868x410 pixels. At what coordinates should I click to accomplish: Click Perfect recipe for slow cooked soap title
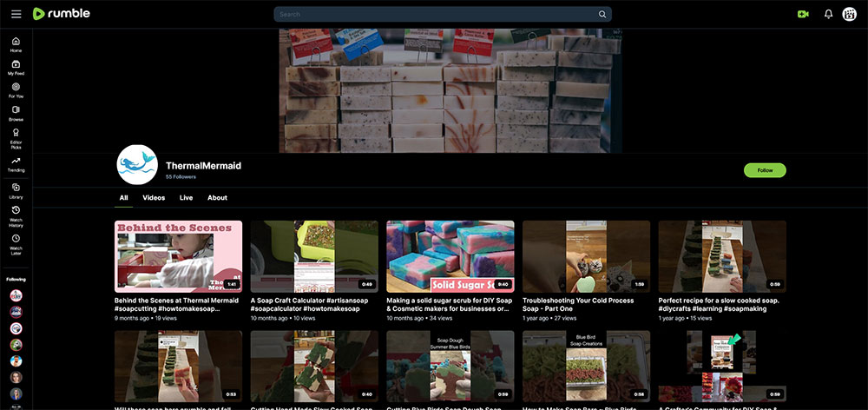click(x=719, y=304)
